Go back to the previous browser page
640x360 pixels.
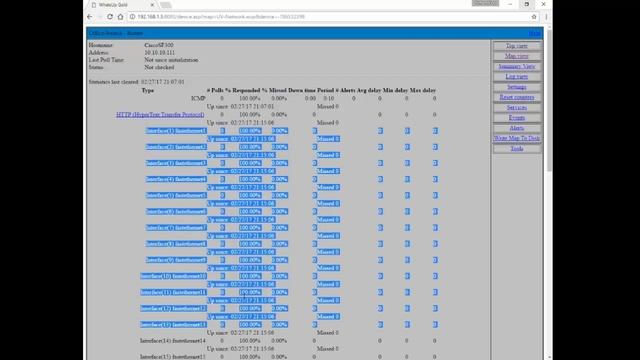click(90, 17)
